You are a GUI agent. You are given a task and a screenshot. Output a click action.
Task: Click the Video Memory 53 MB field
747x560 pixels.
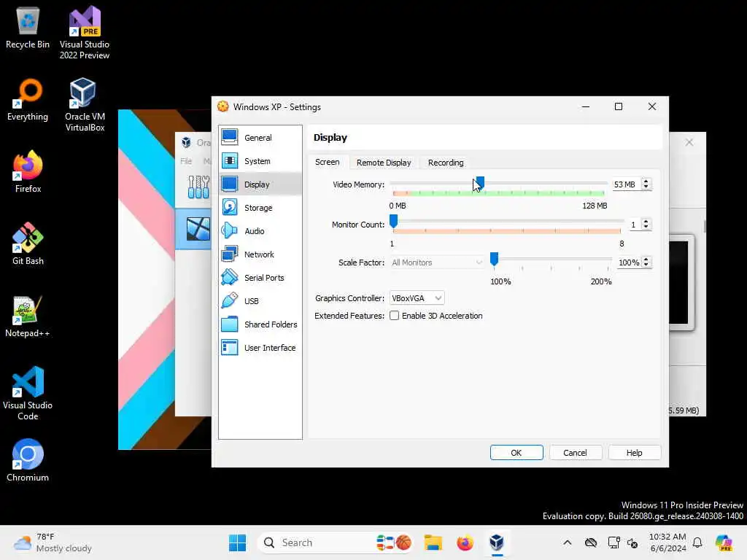click(x=626, y=184)
